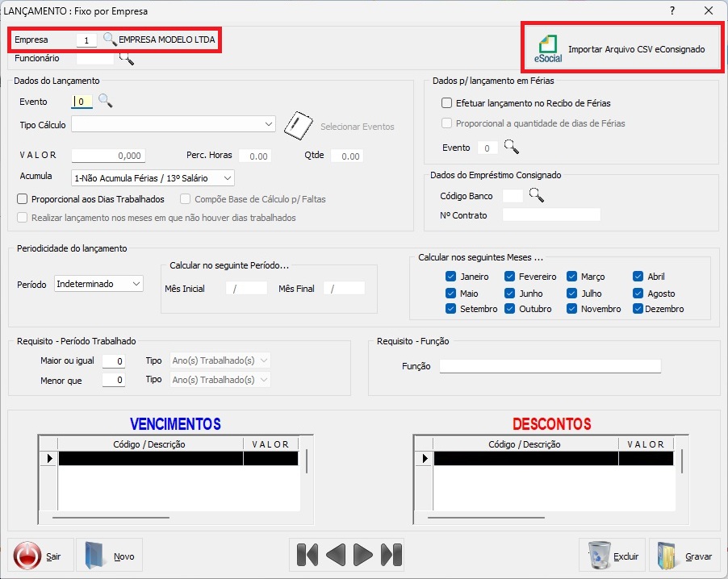The width and height of the screenshot is (728, 579).
Task: Uncheck the Janeiro month checkbox
Action: point(451,277)
